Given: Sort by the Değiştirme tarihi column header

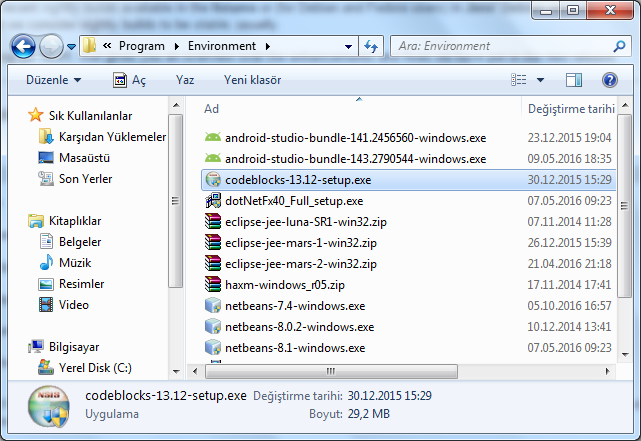Looking at the screenshot, I should point(571,109).
